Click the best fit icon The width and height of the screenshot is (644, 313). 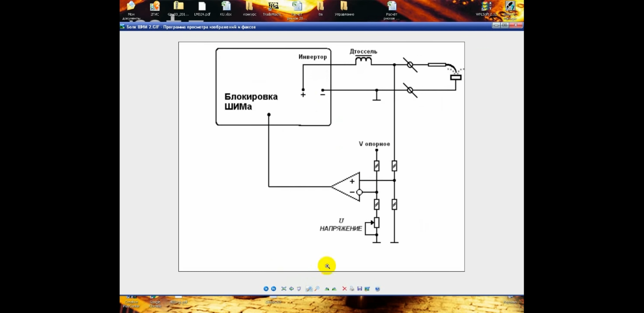pyautogui.click(x=284, y=289)
